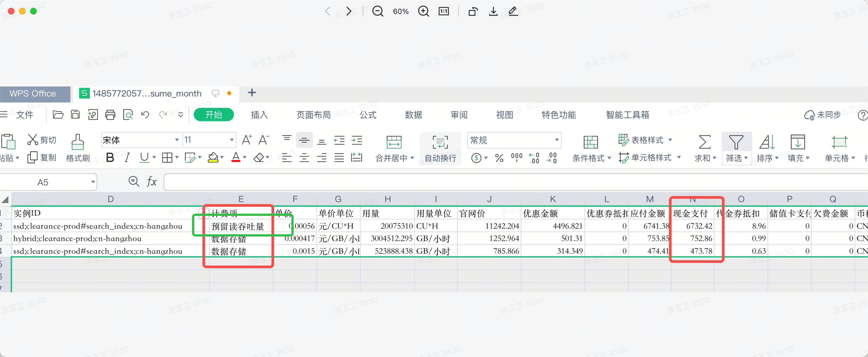
Task: Open the 文件 (File) menu
Action: [25, 115]
